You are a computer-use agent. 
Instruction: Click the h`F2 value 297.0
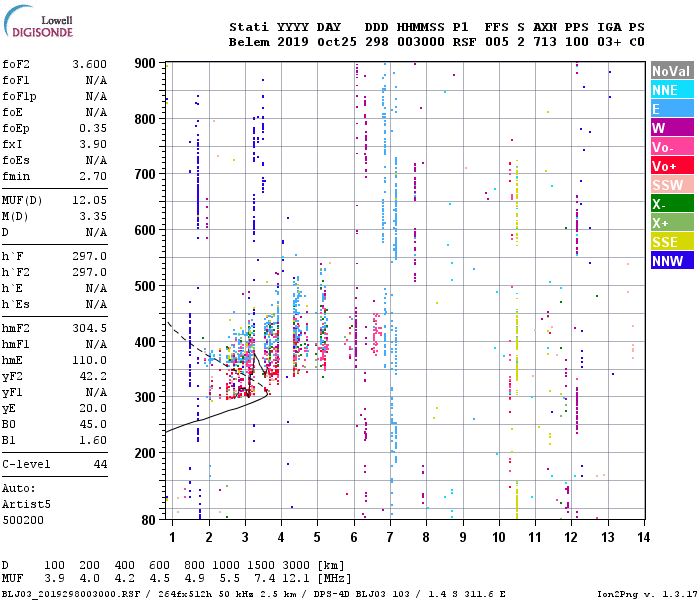[x=90, y=273]
